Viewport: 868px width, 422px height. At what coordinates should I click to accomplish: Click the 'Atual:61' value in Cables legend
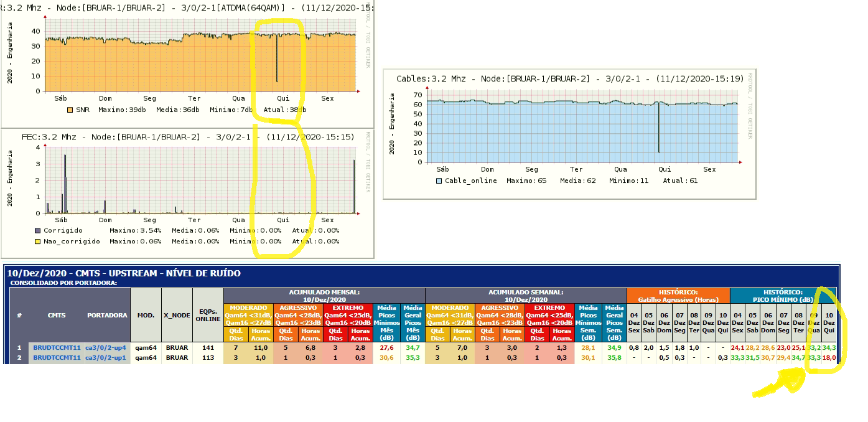[x=681, y=181]
